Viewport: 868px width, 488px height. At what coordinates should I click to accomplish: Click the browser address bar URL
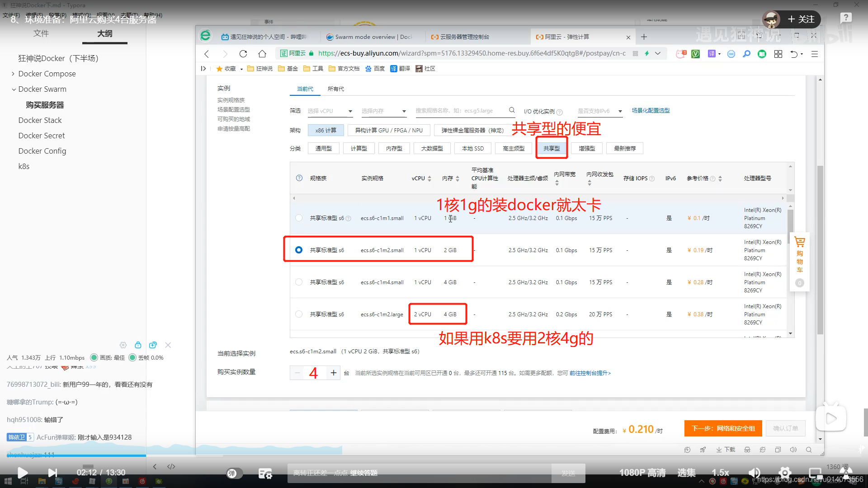472,53
